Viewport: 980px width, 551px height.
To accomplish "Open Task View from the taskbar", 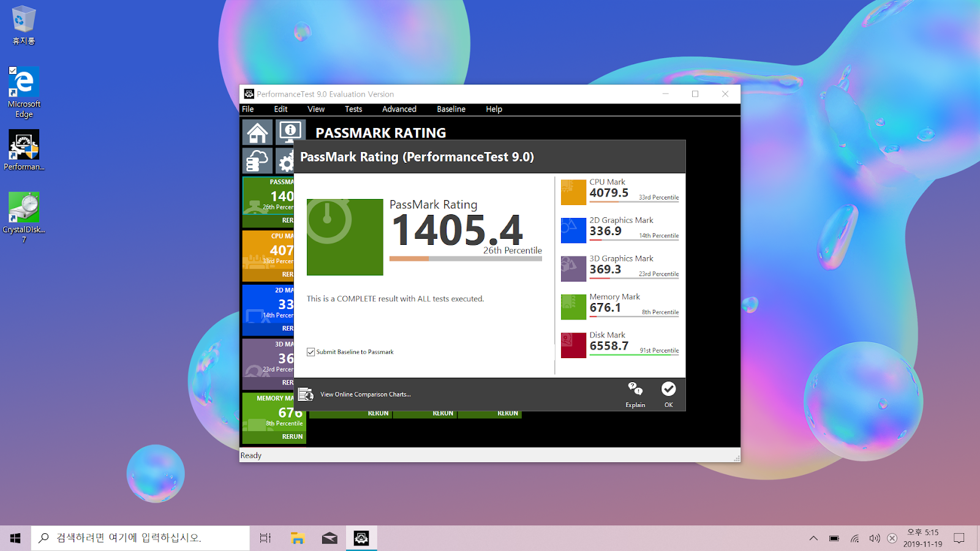I will click(265, 538).
